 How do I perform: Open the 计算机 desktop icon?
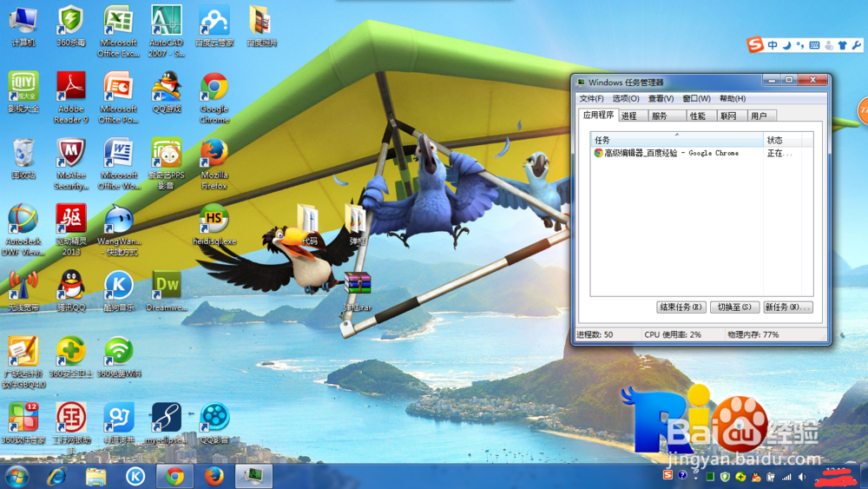[23, 26]
